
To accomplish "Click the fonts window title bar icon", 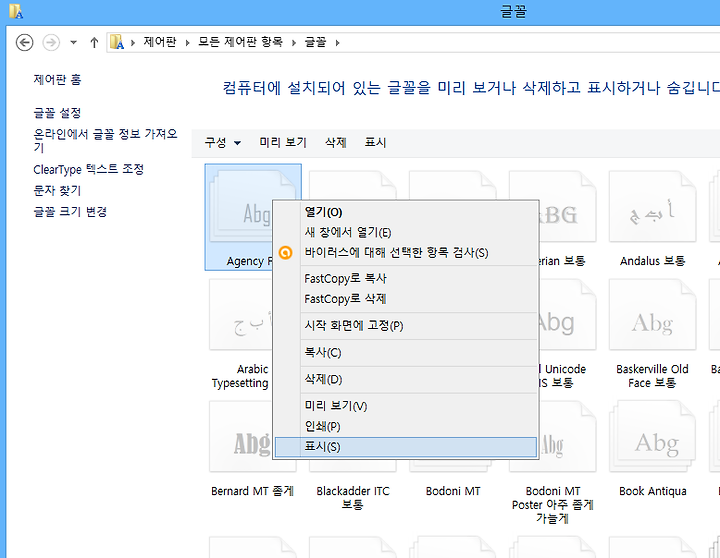I will [x=16, y=11].
